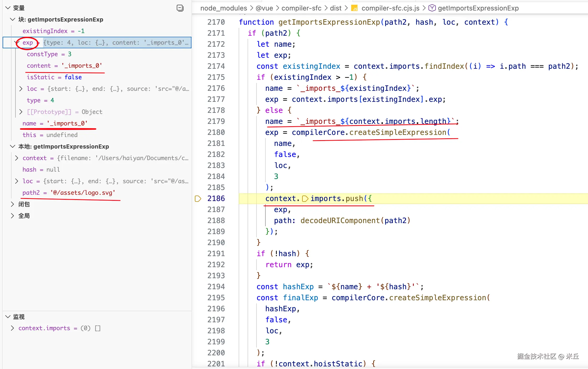This screenshot has width=588, height=369.
Task: Expand the 闭包 closure scope
Action: (x=12, y=204)
